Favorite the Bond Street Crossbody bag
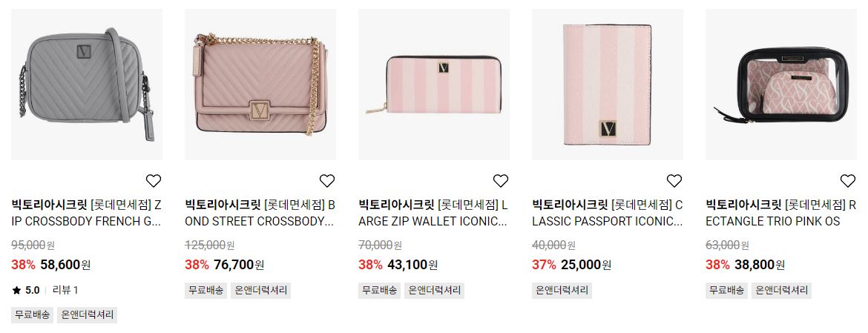The width and height of the screenshot is (868, 333). coord(327,180)
